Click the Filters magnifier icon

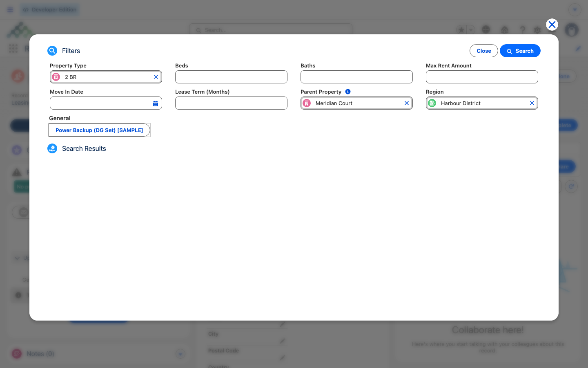click(52, 51)
